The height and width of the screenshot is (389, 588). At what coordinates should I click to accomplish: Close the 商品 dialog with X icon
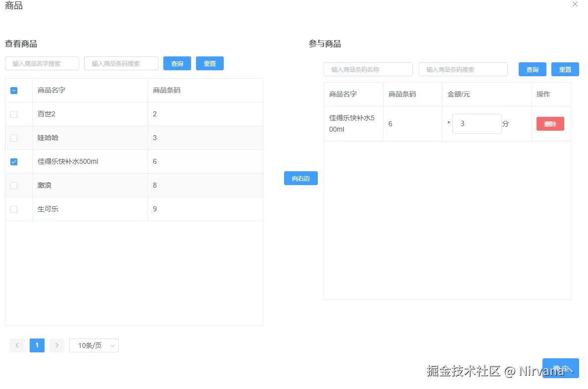(x=575, y=4)
